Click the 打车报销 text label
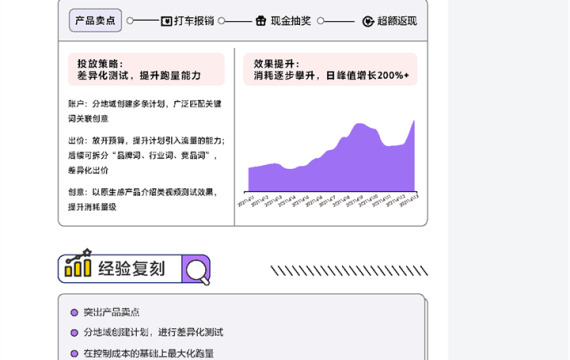Screen dimensions: 570x360 (194, 21)
